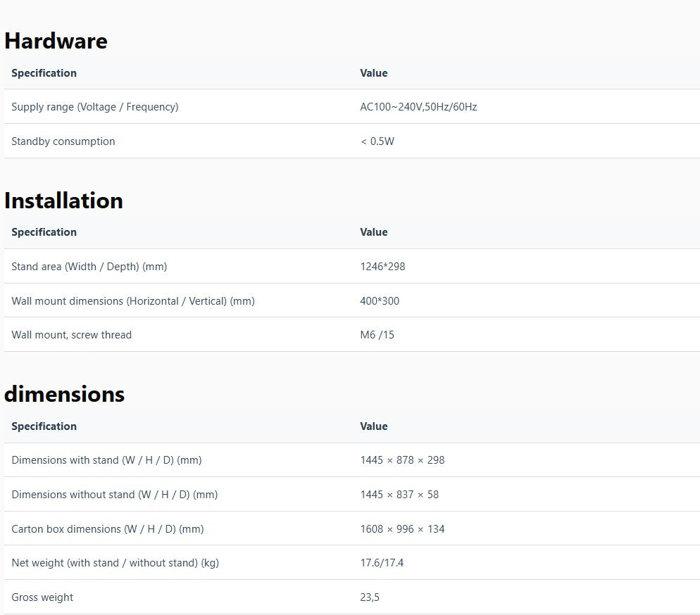Click the gross weight value '23,5'

(370, 597)
